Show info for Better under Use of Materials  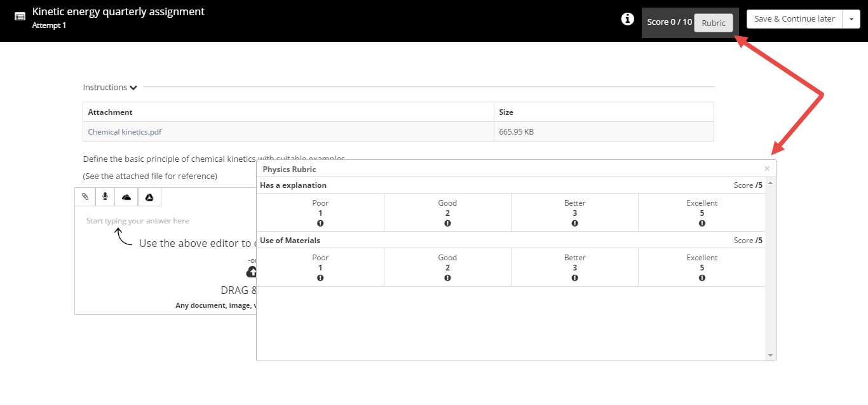click(x=574, y=278)
